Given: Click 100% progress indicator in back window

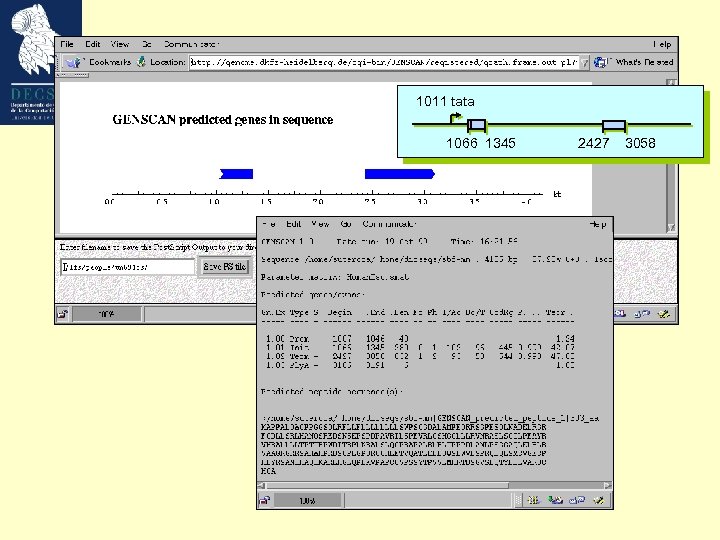Looking at the screenshot, I should click(107, 314).
